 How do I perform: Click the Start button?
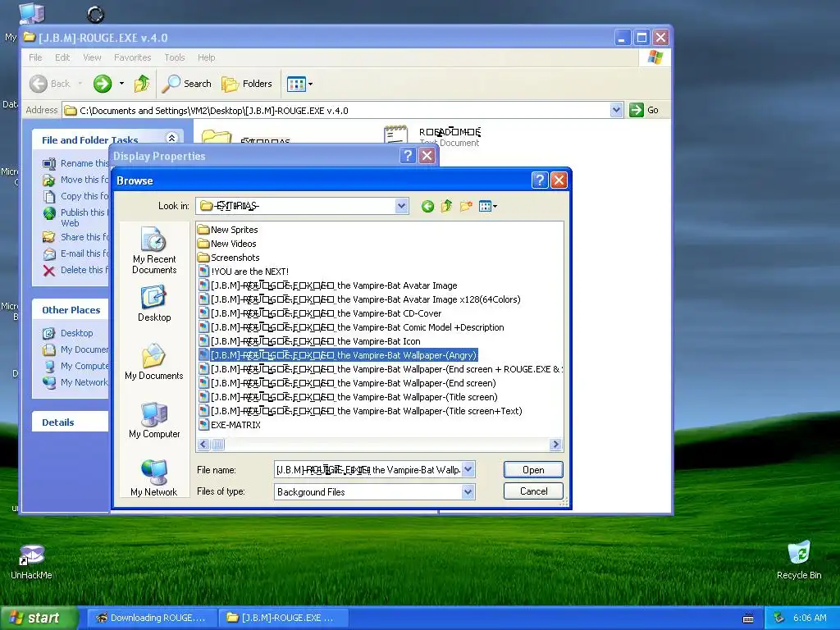click(39, 618)
